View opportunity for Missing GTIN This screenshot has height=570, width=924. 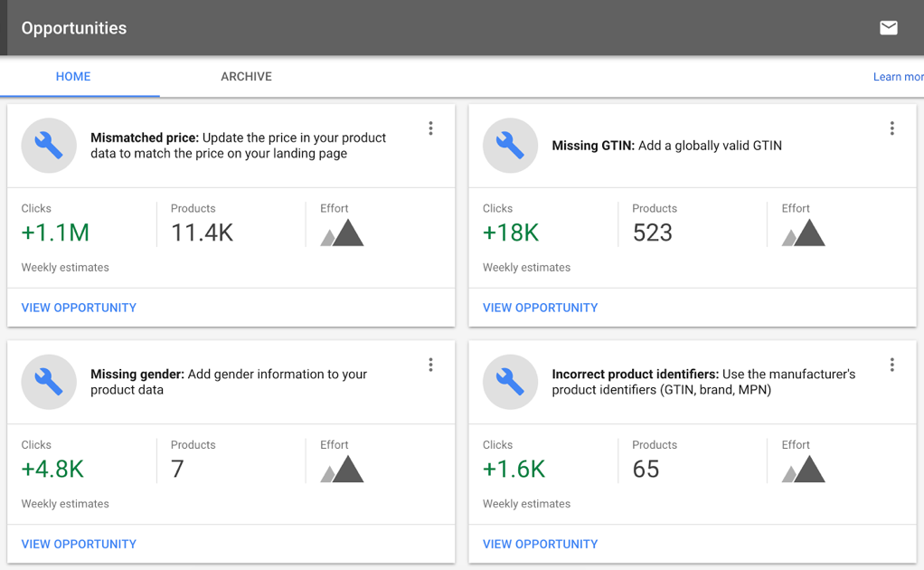(x=540, y=308)
